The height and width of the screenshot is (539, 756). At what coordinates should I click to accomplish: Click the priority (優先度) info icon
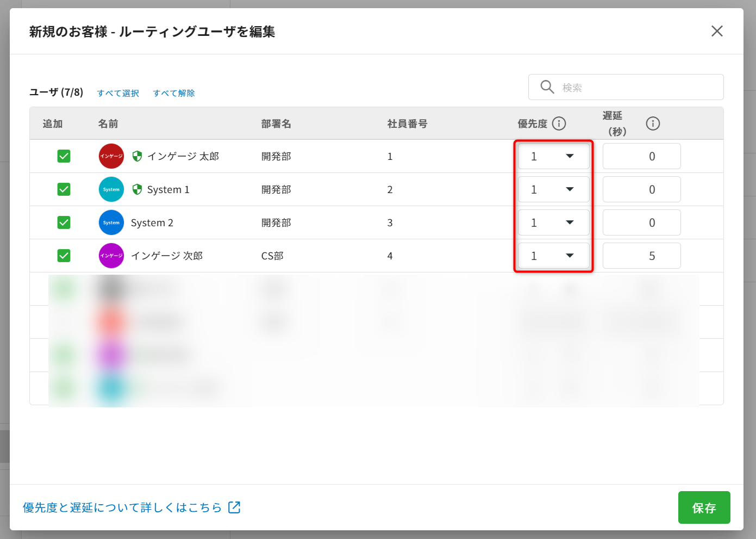tap(559, 123)
